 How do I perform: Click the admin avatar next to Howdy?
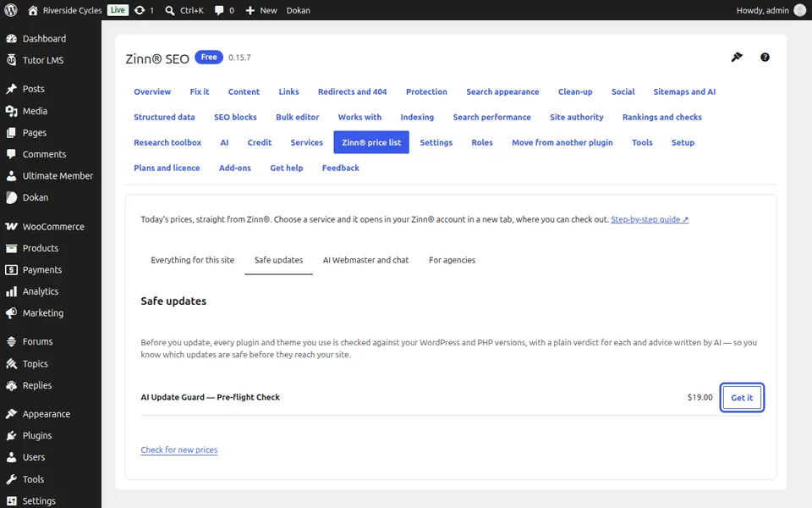pyautogui.click(x=799, y=10)
